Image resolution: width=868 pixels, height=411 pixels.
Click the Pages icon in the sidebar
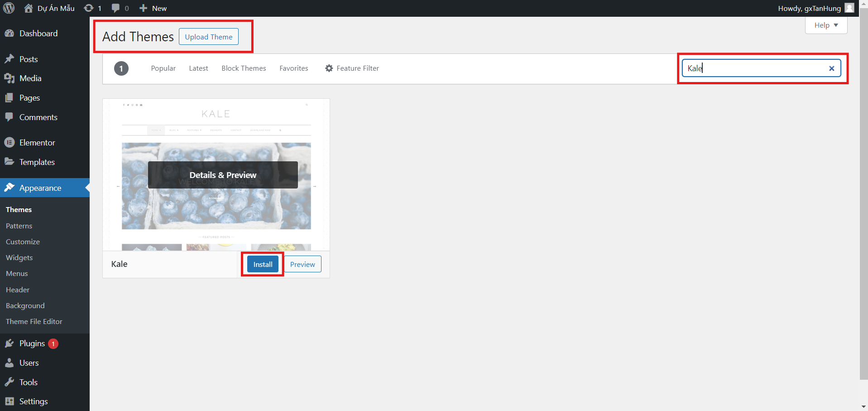pos(10,98)
